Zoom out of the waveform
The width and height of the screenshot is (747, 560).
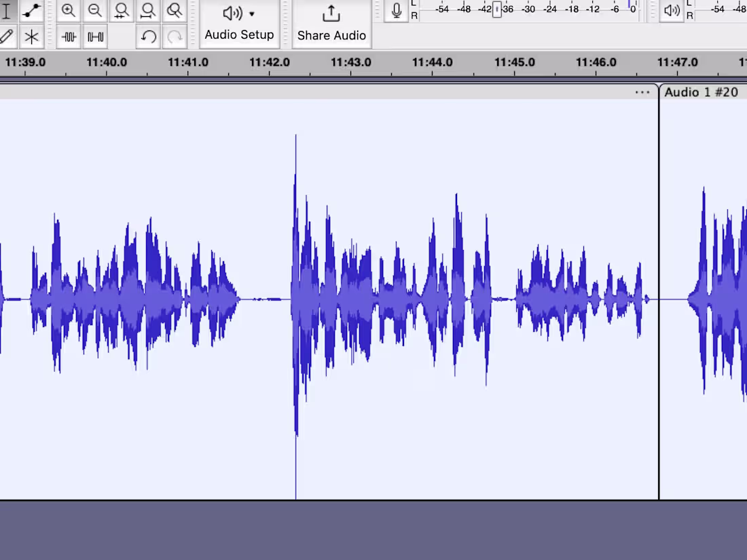[95, 10]
